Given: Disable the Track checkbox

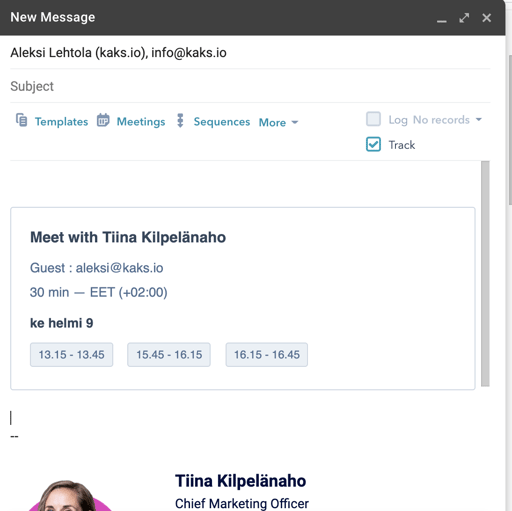Looking at the screenshot, I should click(373, 144).
